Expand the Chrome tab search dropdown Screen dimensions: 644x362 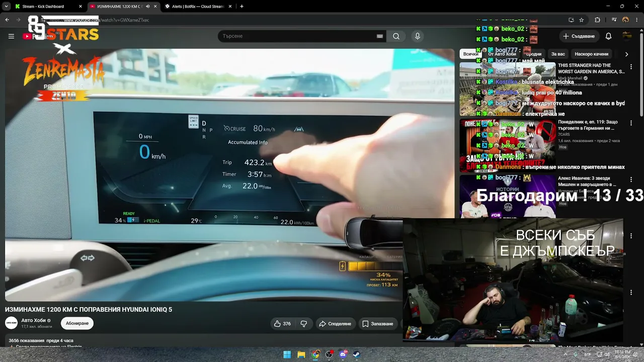pyautogui.click(x=7, y=7)
